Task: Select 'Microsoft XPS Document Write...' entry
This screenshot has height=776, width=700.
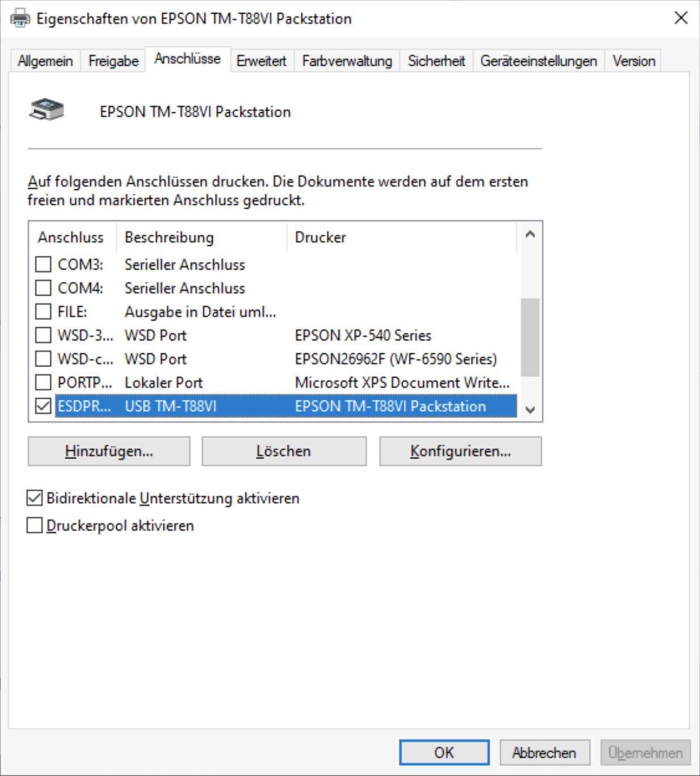Action: [402, 383]
